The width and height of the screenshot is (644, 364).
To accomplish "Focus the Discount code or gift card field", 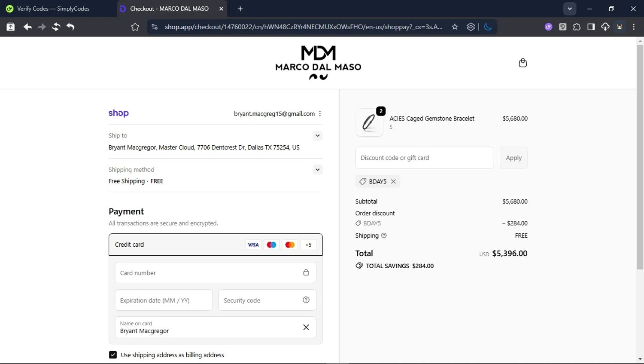I will point(425,158).
